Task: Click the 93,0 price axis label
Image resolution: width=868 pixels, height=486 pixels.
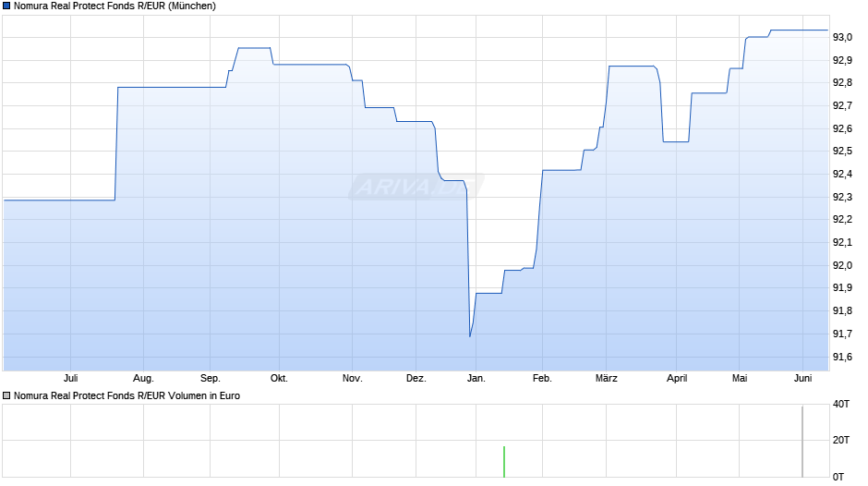Action: pos(842,38)
